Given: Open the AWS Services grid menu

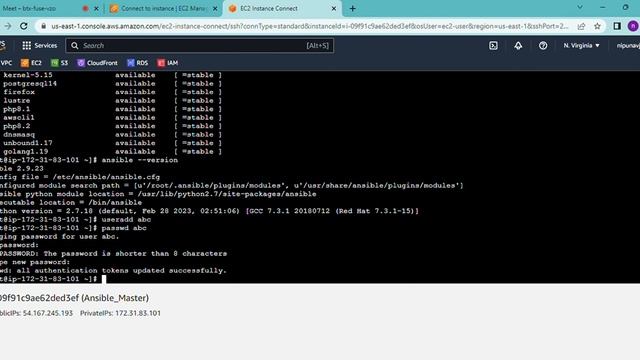Looking at the screenshot, I should tap(40, 46).
